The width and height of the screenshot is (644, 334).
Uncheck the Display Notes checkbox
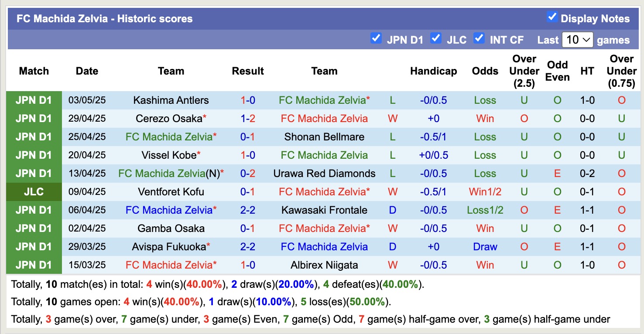coord(552,17)
